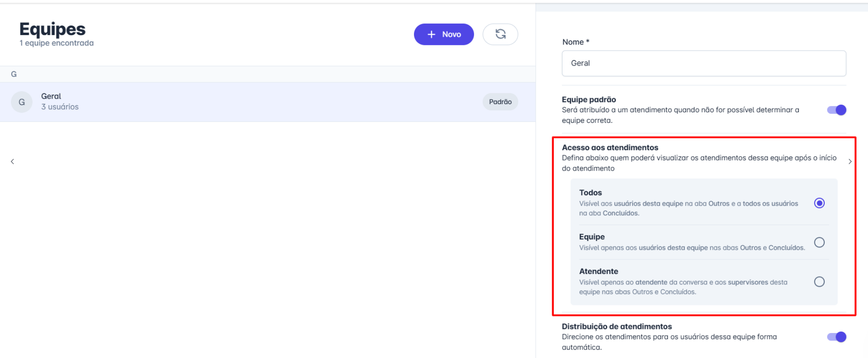
Task: Click '1 equipe encontrada' count text
Action: [x=56, y=43]
